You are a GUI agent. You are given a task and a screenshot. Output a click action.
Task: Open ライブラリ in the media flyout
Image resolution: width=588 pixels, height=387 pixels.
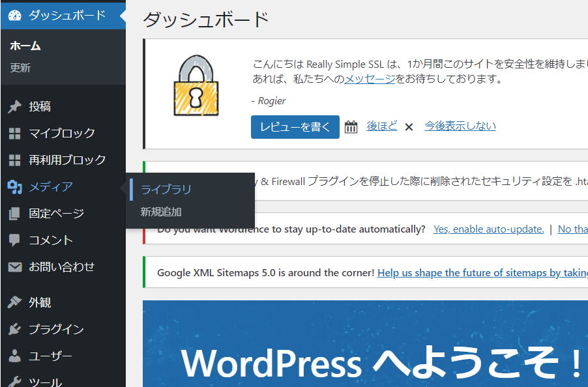click(166, 190)
